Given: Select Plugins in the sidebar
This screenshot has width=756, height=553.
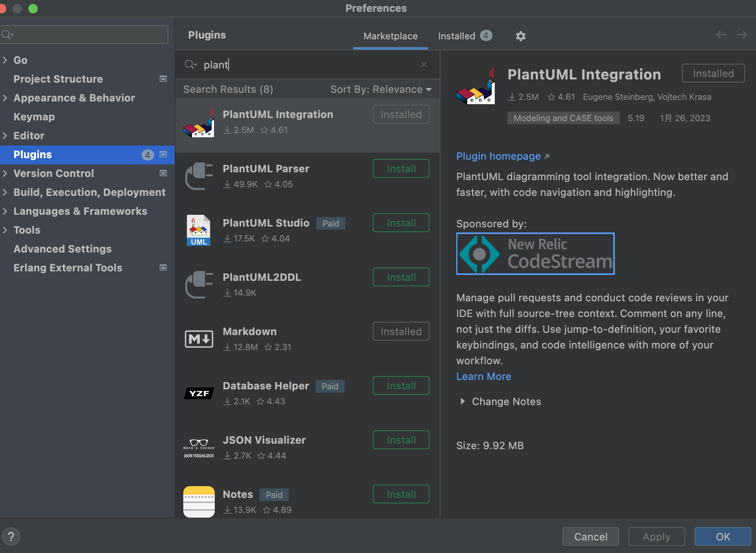Looking at the screenshot, I should point(87,154).
